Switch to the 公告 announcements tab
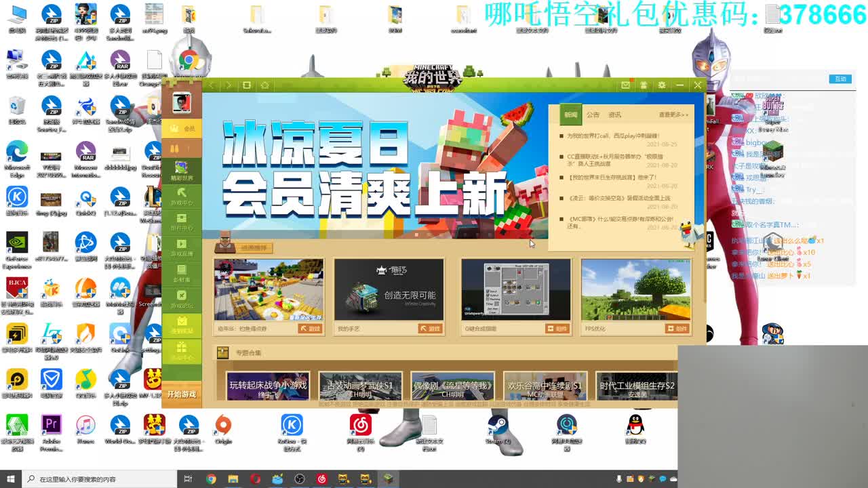Screen dimensions: 868x488 click(593, 115)
